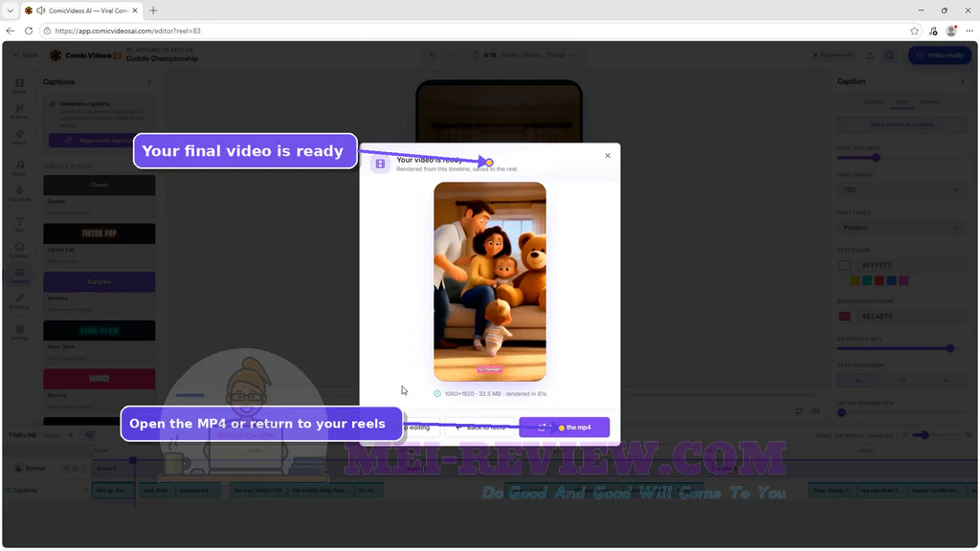The width and height of the screenshot is (980, 551).
Task: Select the TikTok Pop subtitle style
Action: 100,245
